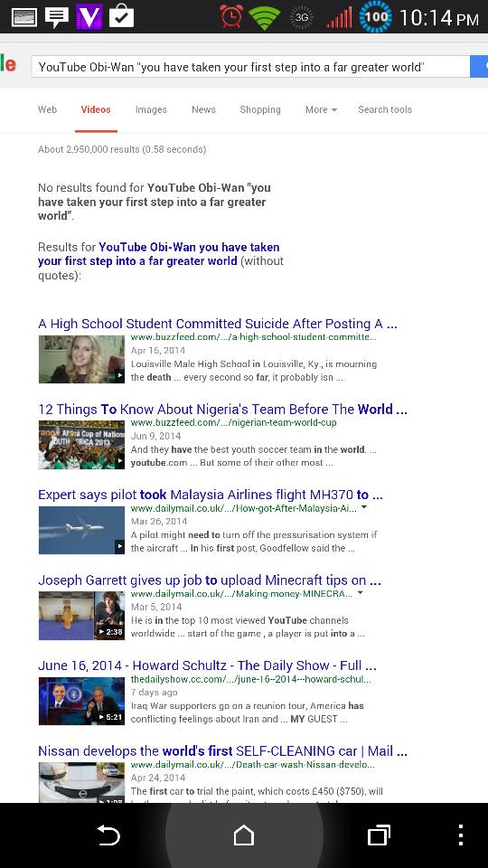Open the Malaysia Airlines MH370 pilot result
This screenshot has height=868, width=488.
click(x=211, y=495)
